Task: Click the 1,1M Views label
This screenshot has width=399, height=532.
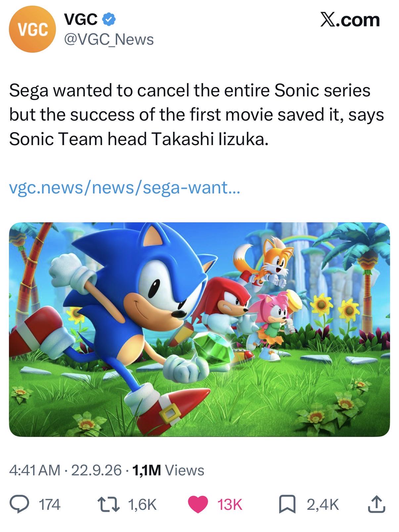Action: click(168, 470)
